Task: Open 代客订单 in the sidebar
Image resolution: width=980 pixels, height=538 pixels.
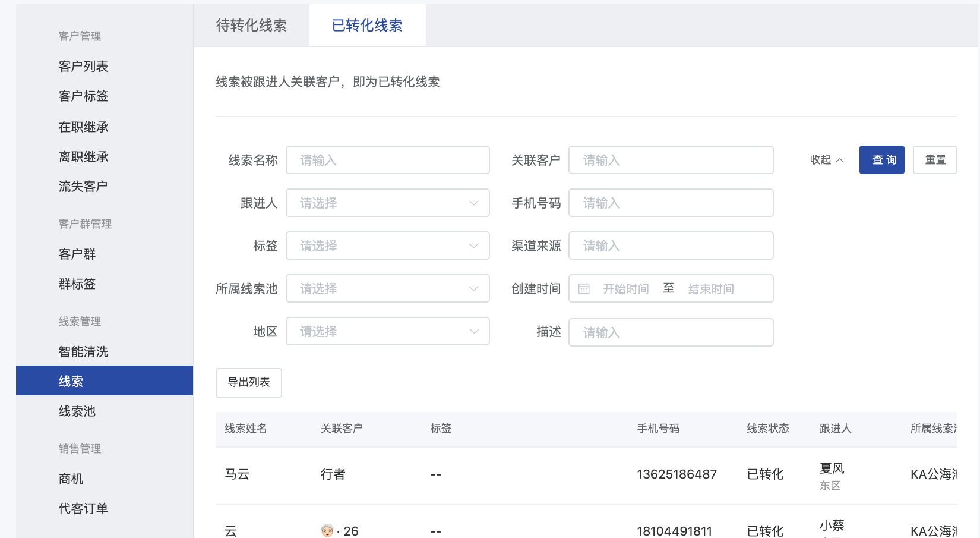Action: (83, 508)
